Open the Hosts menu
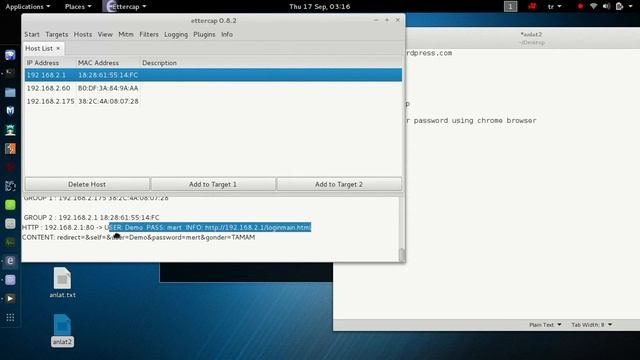Viewport: 640px width, 360px height. point(83,34)
